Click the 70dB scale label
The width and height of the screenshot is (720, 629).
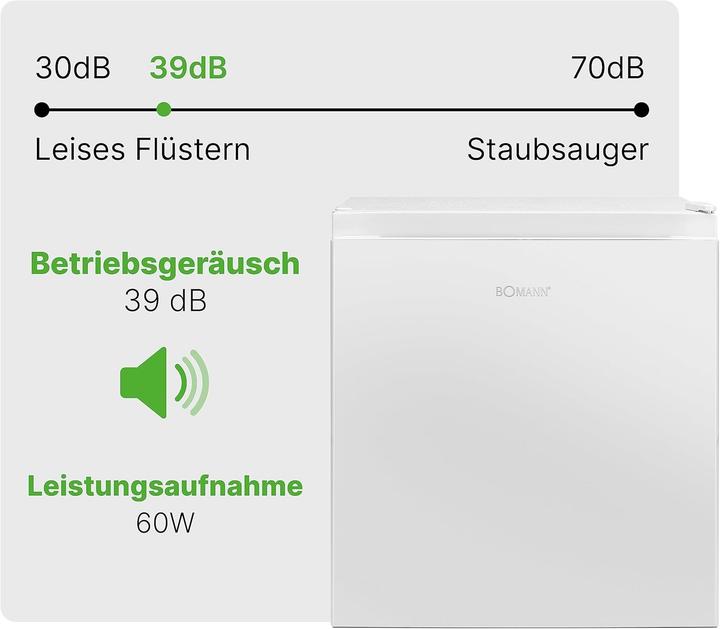[x=608, y=68]
